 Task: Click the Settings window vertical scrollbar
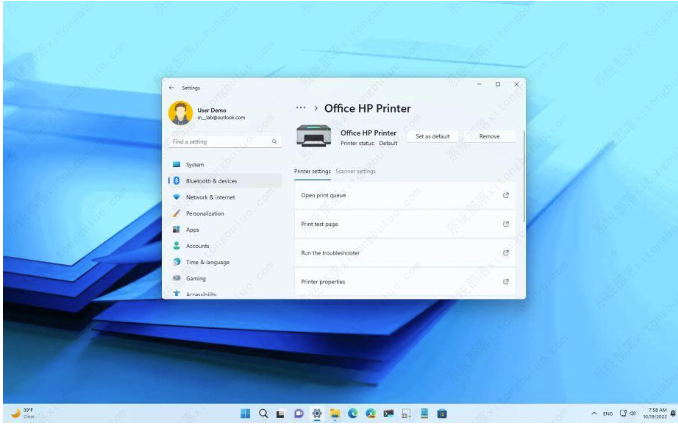click(x=524, y=176)
